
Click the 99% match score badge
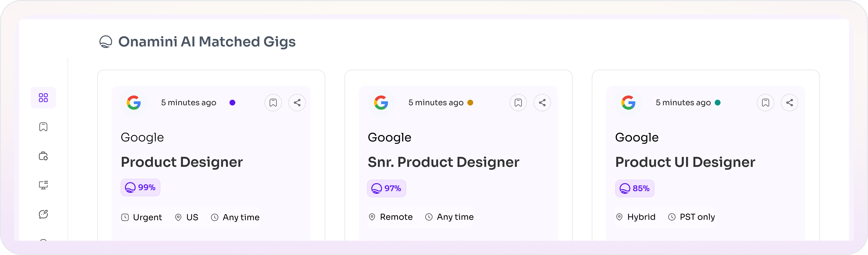tap(140, 188)
